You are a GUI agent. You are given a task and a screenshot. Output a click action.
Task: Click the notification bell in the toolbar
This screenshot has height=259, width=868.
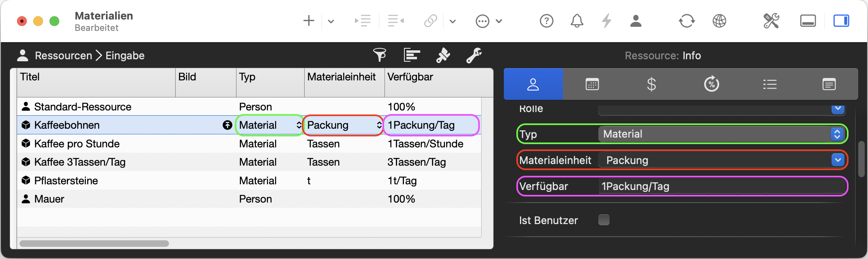tap(577, 21)
